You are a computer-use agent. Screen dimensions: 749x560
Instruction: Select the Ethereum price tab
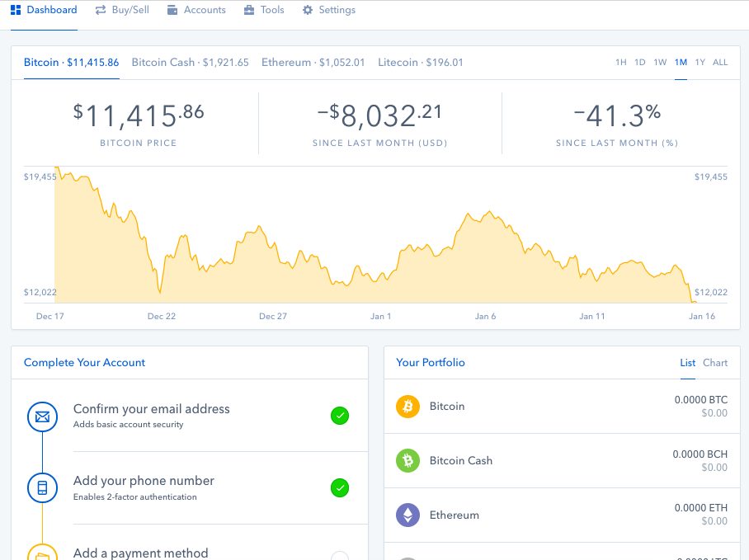[x=313, y=63]
